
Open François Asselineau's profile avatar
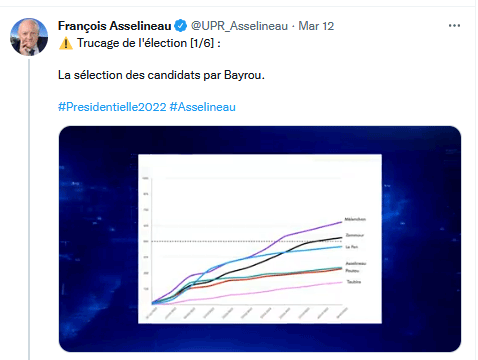[29, 37]
